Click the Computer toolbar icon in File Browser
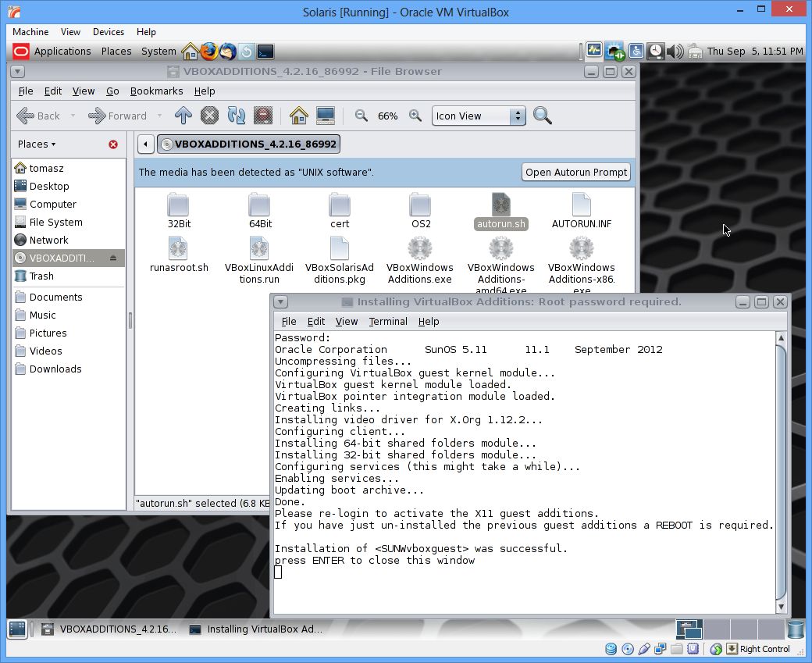Screen dimensions: 812x663 [326, 116]
